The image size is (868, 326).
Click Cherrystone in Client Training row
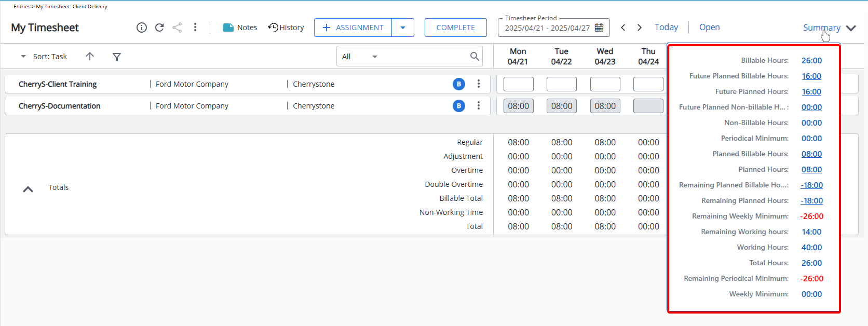[x=314, y=84]
